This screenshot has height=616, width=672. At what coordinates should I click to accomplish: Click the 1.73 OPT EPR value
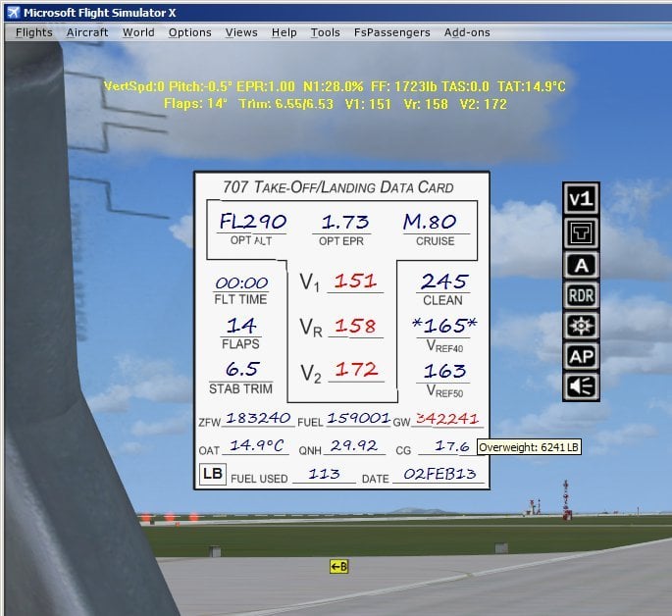coord(344,222)
